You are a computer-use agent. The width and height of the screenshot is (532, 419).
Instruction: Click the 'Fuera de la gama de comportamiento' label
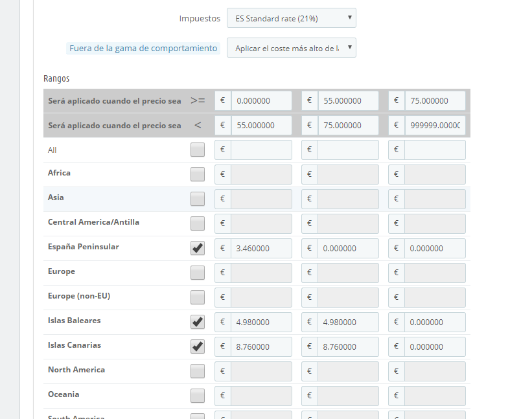click(x=143, y=49)
